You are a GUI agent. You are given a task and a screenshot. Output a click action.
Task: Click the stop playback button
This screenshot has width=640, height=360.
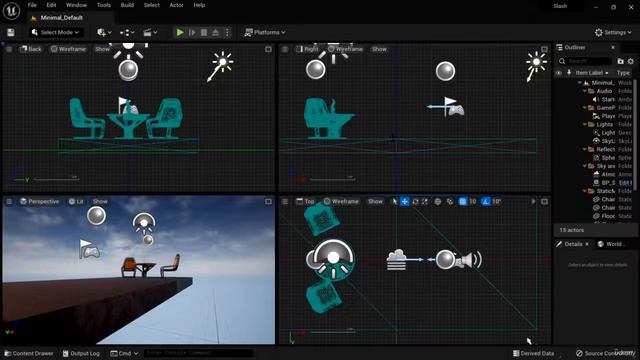pos(204,32)
